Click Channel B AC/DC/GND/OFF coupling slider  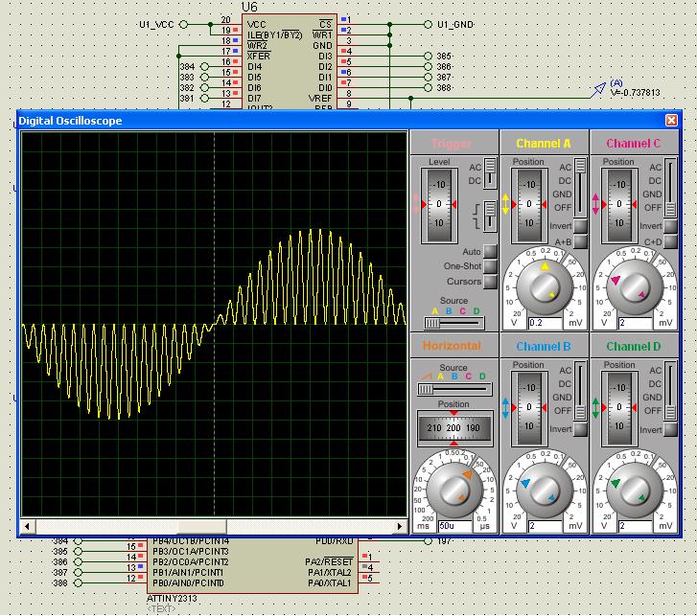[581, 391]
